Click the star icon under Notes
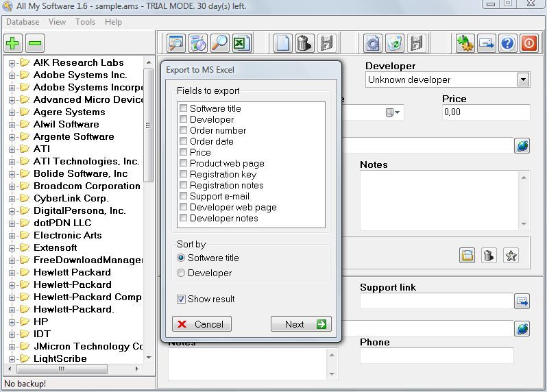 (x=511, y=256)
